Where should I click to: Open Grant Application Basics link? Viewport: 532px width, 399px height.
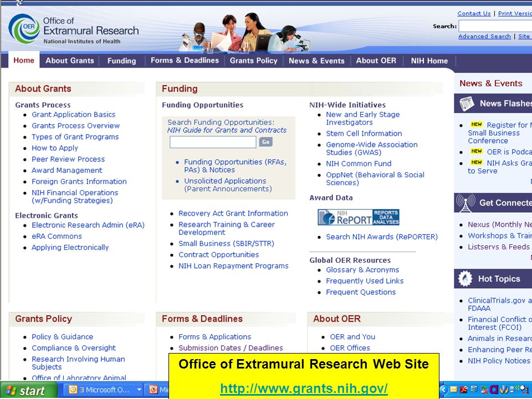click(x=73, y=114)
